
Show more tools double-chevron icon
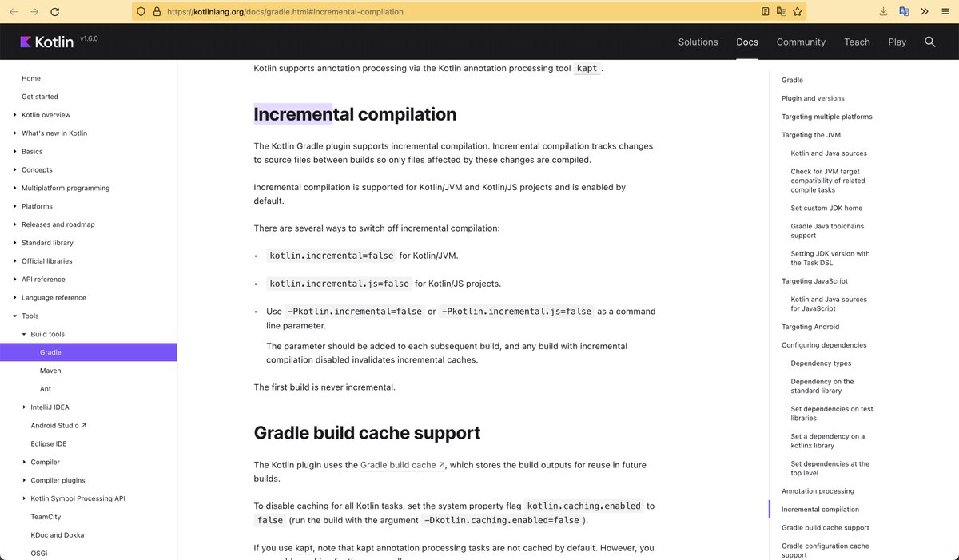925,12
